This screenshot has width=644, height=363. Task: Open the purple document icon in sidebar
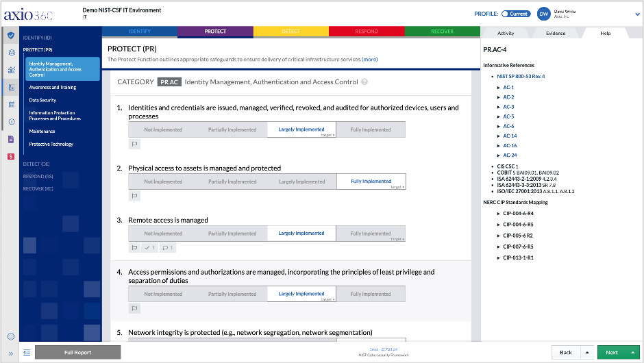pos(11,139)
